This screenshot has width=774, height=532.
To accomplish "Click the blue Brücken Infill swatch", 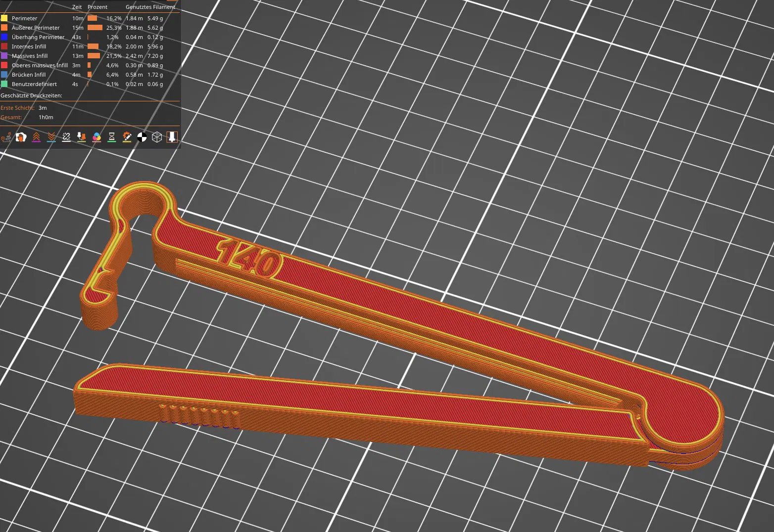I will [4, 75].
